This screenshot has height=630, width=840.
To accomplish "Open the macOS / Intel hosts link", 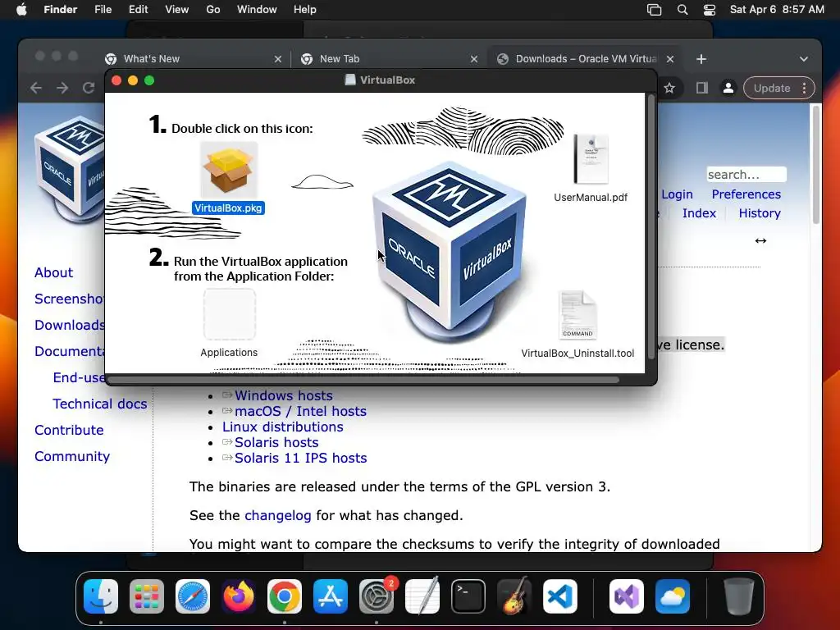I will click(x=300, y=411).
